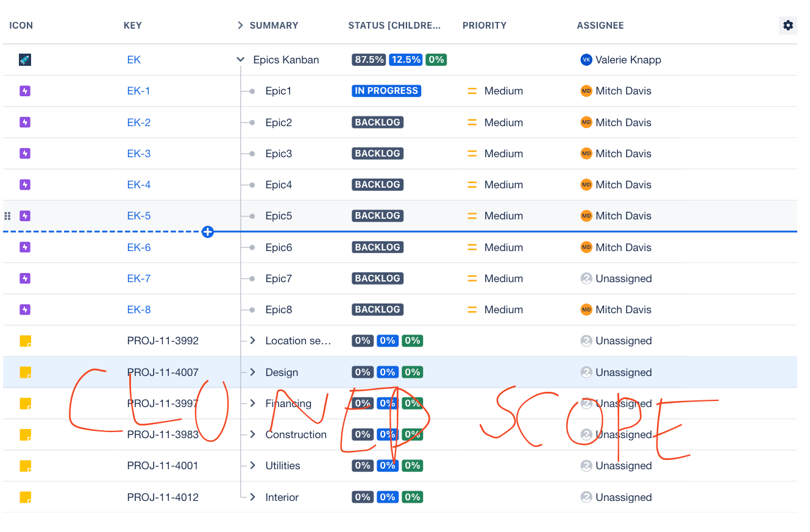810x532 pixels.
Task: Click the Medium priority icon on Epic2's row
Action: [x=472, y=122]
